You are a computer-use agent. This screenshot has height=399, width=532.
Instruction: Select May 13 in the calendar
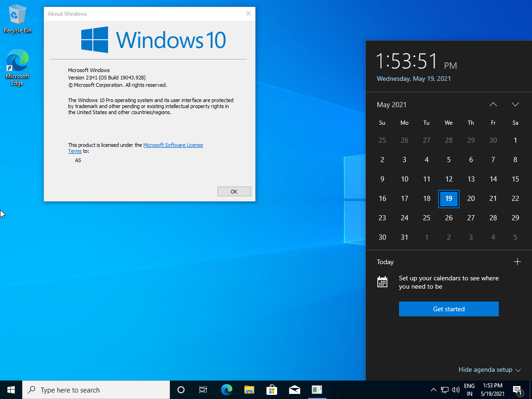pyautogui.click(x=471, y=179)
